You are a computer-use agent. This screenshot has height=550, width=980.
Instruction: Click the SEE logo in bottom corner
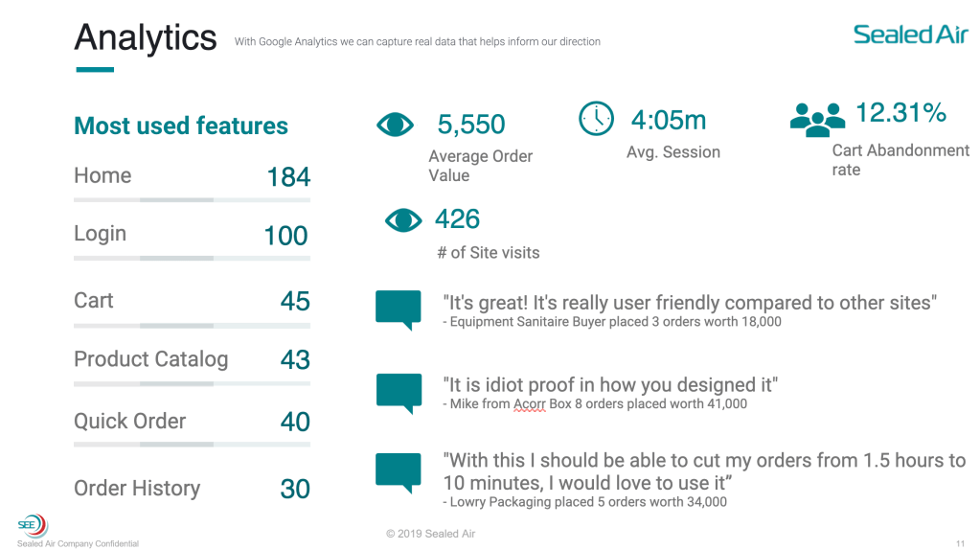[32, 525]
